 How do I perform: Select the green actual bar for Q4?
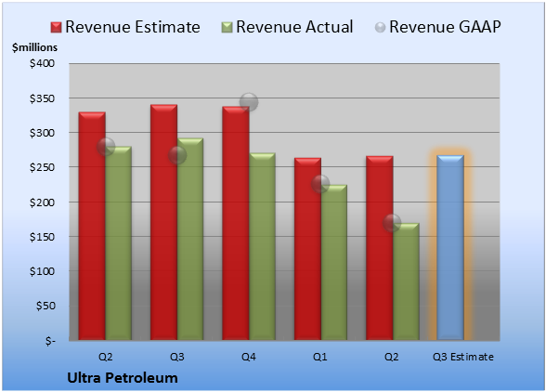coord(262,246)
